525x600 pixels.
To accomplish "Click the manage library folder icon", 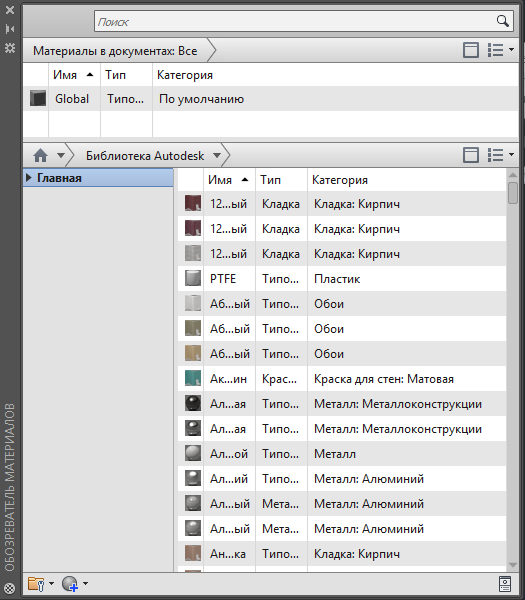I will (x=36, y=584).
